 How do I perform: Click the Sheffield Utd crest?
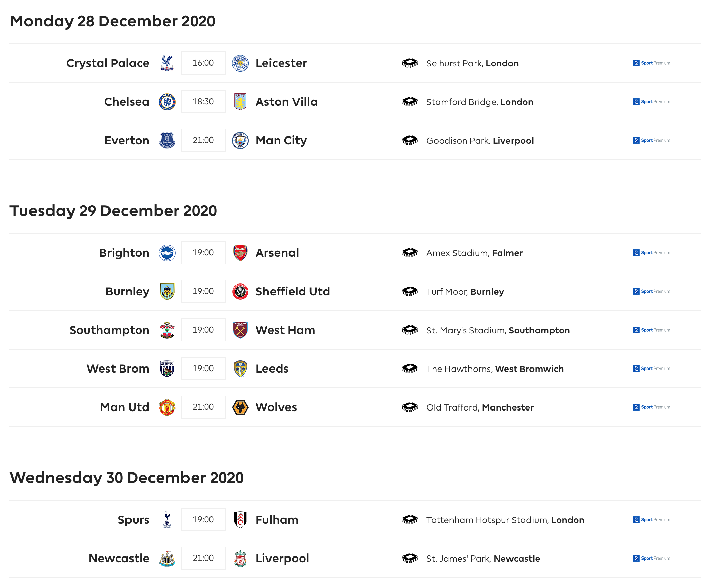240,292
